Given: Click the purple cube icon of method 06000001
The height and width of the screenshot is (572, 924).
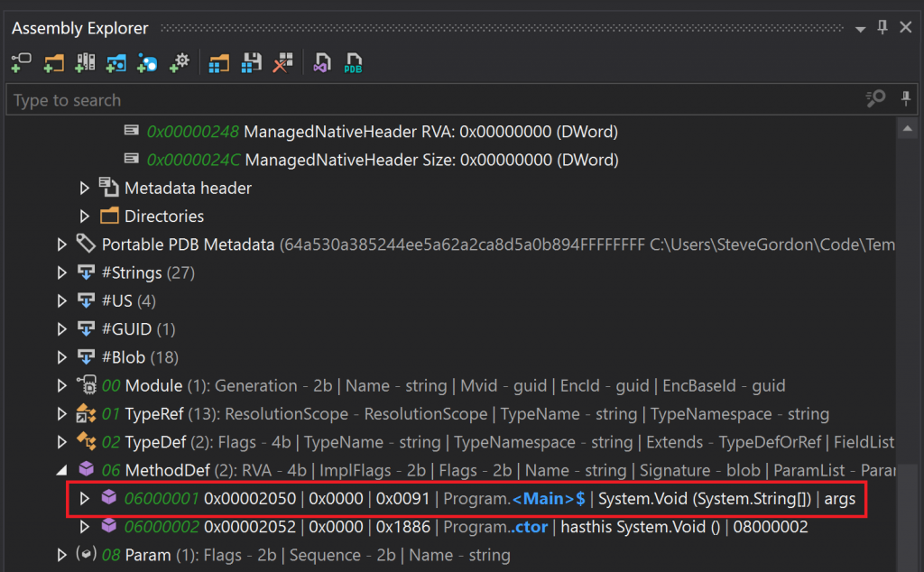Looking at the screenshot, I should click(x=109, y=497).
